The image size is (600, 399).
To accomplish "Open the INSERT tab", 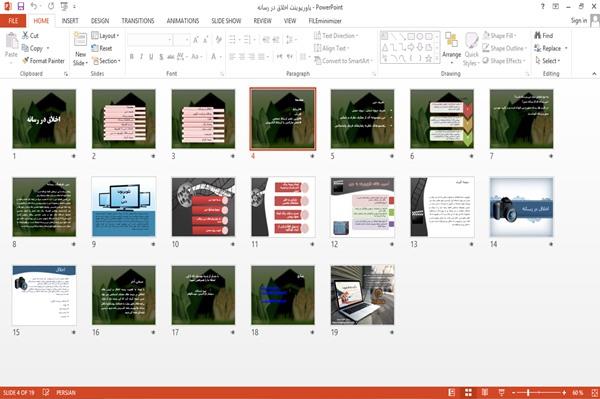I will pyautogui.click(x=70, y=21).
